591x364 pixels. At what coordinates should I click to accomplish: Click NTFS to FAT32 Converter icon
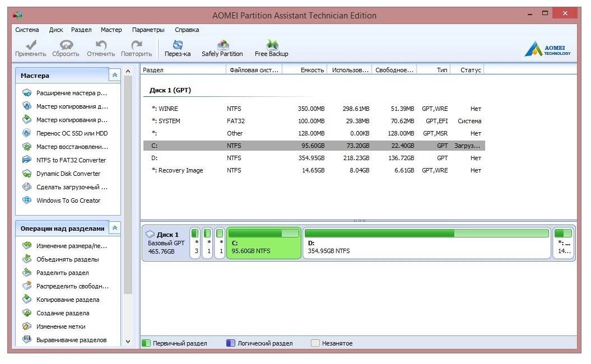pyautogui.click(x=27, y=160)
